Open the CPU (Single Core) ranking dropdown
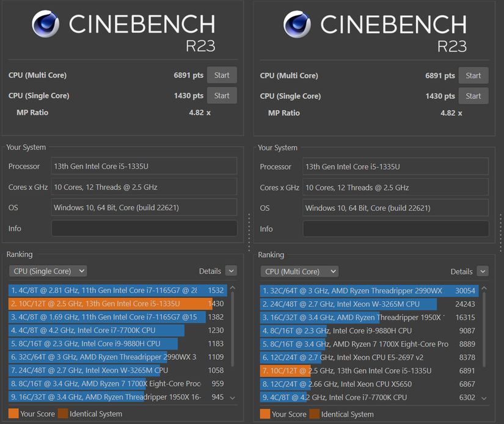Screen dimensions: 504x424 point(48,271)
